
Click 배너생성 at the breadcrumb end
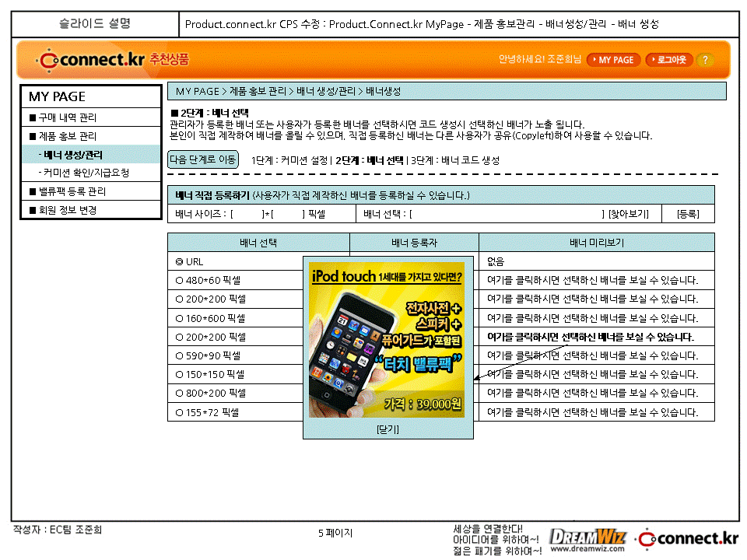coord(383,92)
